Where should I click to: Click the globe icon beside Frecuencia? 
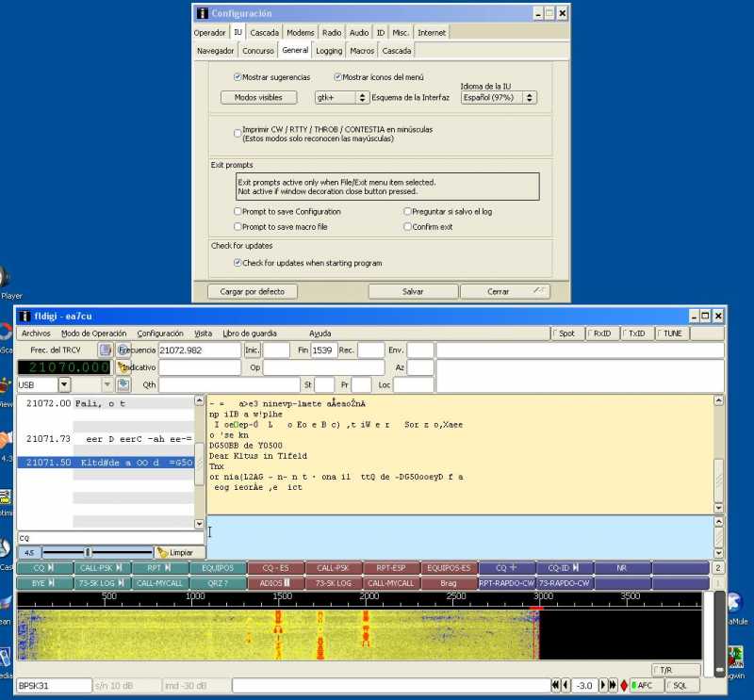123,350
